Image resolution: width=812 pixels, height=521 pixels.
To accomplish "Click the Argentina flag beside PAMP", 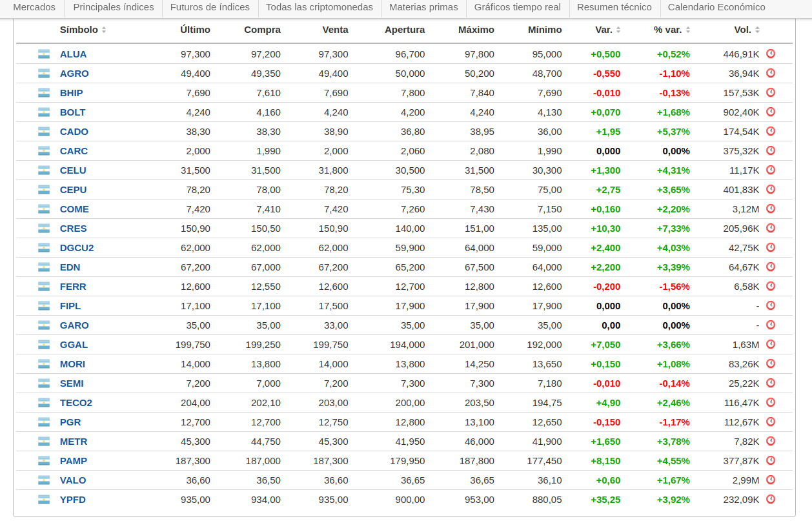I will pyautogui.click(x=44, y=461).
